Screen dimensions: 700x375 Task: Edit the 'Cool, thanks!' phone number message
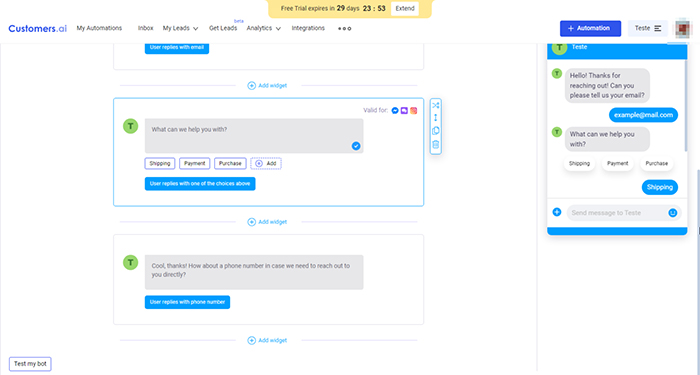(254, 272)
